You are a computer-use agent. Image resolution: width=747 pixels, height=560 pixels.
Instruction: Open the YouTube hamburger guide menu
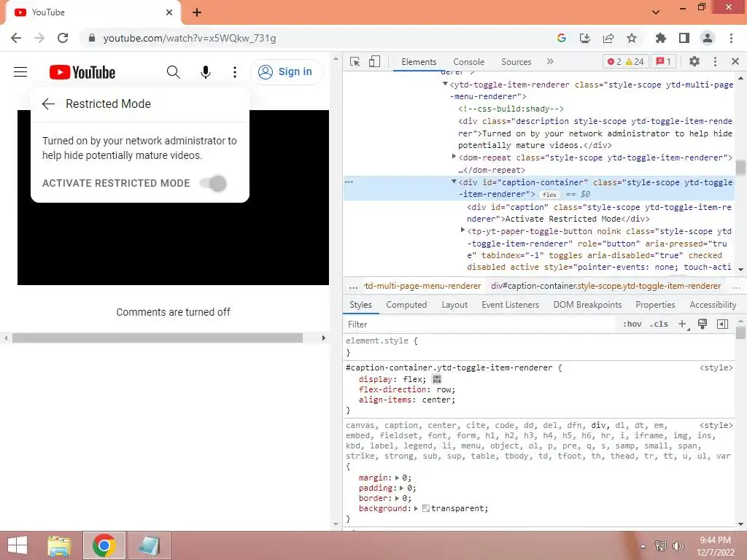(x=20, y=72)
